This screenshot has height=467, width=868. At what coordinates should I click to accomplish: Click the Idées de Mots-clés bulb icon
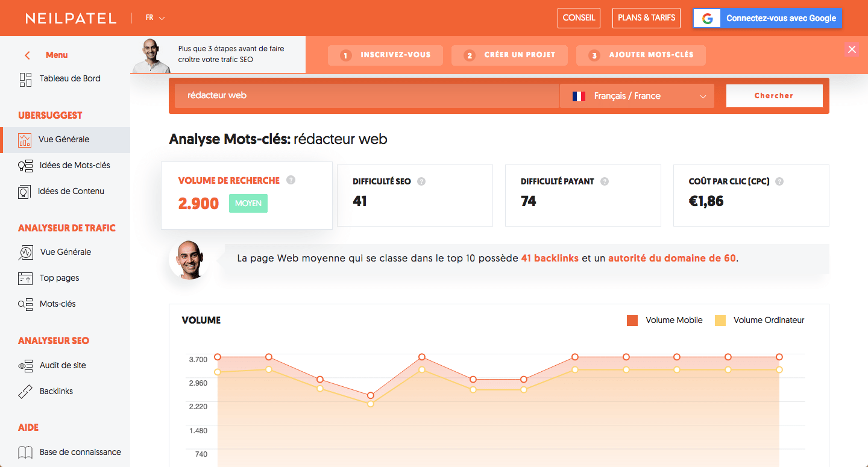[x=25, y=166]
